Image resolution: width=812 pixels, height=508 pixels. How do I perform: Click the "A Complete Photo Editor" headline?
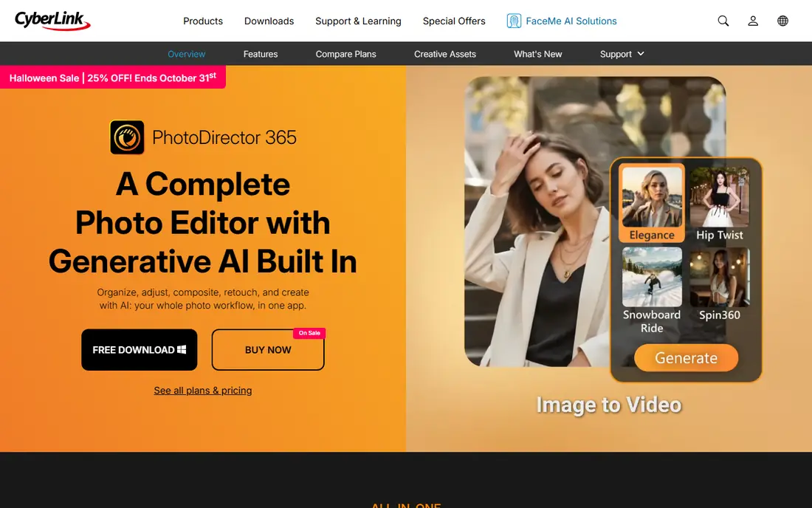pos(202,223)
